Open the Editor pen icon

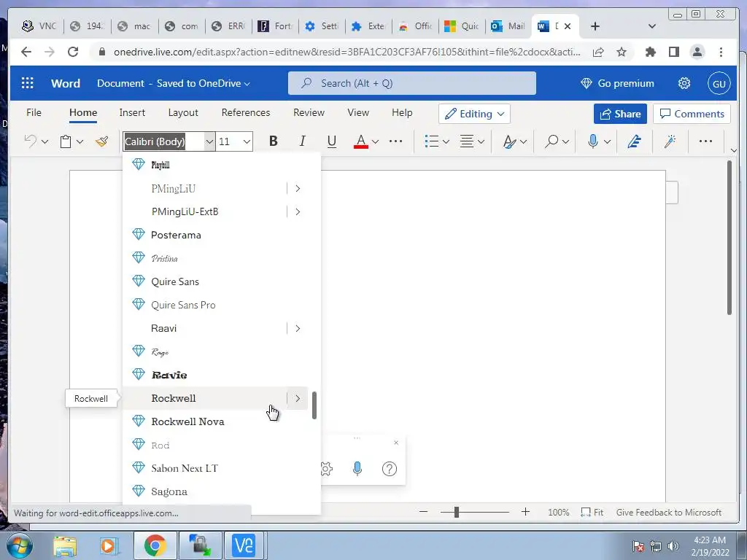[x=634, y=141]
